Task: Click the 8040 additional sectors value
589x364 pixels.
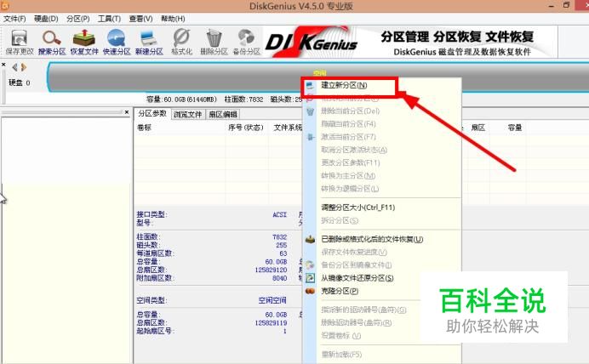Action: pyautogui.click(x=280, y=278)
